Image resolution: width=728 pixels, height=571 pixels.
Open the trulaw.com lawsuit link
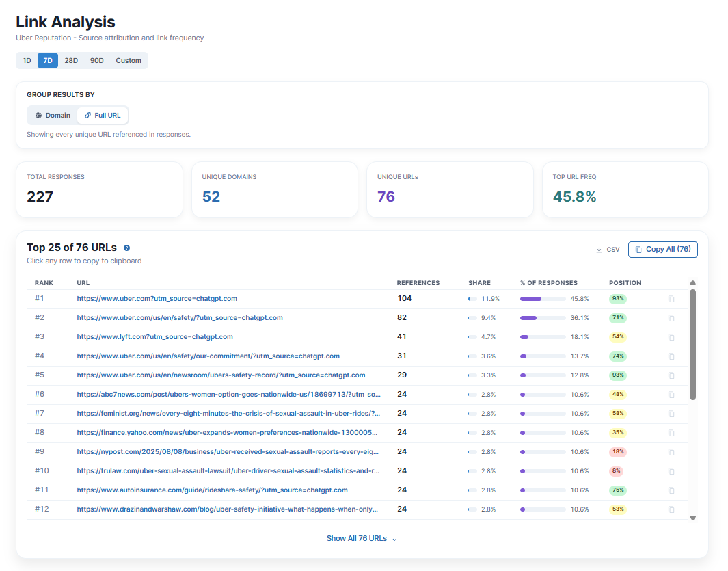coord(228,470)
